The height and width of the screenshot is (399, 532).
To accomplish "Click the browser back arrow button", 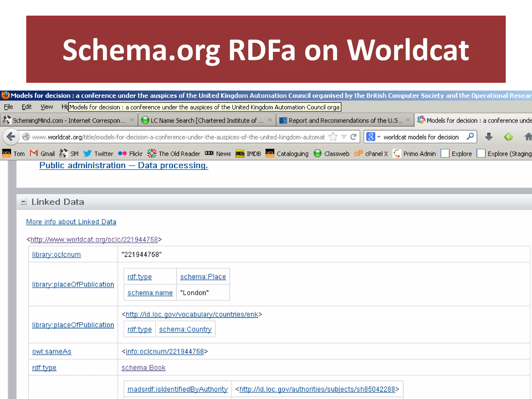I will (x=11, y=137).
